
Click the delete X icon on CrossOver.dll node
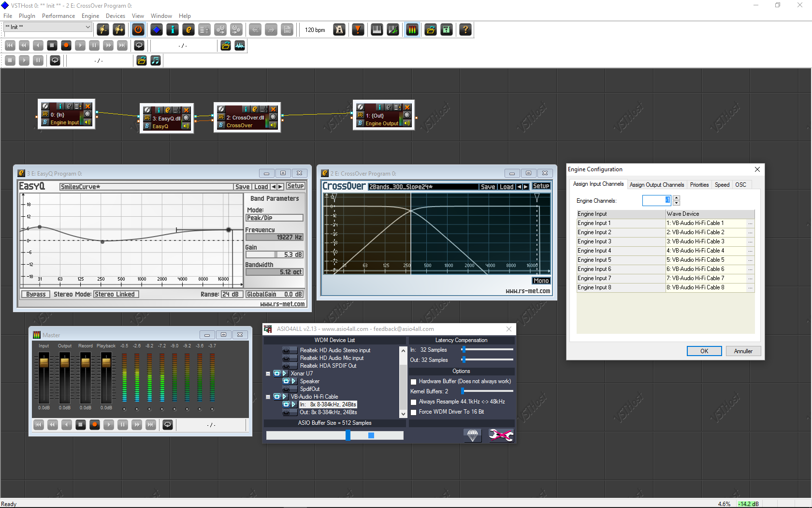[273, 109]
